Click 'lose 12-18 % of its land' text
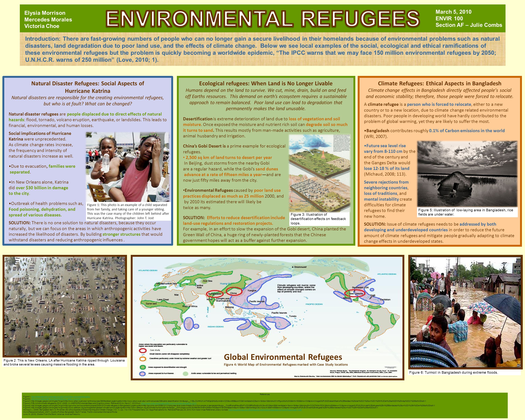This screenshot has width=525, height=420. coord(387,168)
